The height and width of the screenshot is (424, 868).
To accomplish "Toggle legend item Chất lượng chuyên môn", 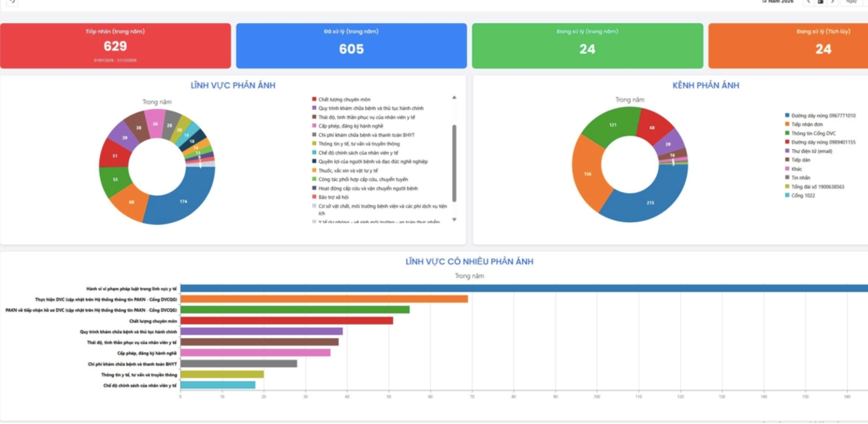I will tap(341, 100).
